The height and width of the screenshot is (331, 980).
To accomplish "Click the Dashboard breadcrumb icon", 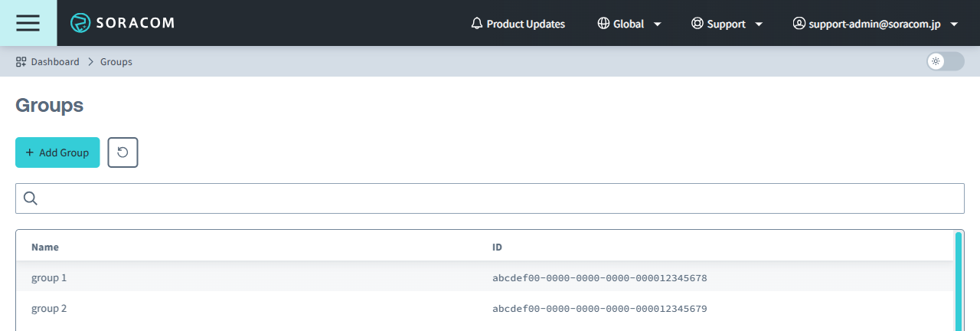I will point(21,61).
